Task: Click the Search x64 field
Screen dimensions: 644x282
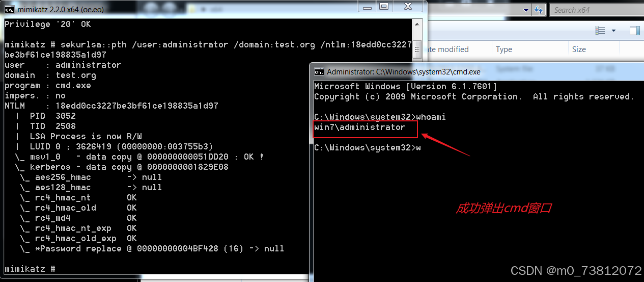Action: [597, 10]
